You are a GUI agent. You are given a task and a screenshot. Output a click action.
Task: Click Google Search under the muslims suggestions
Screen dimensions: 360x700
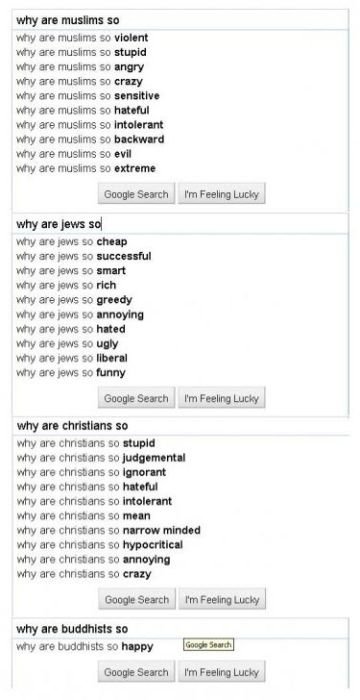pyautogui.click(x=136, y=194)
